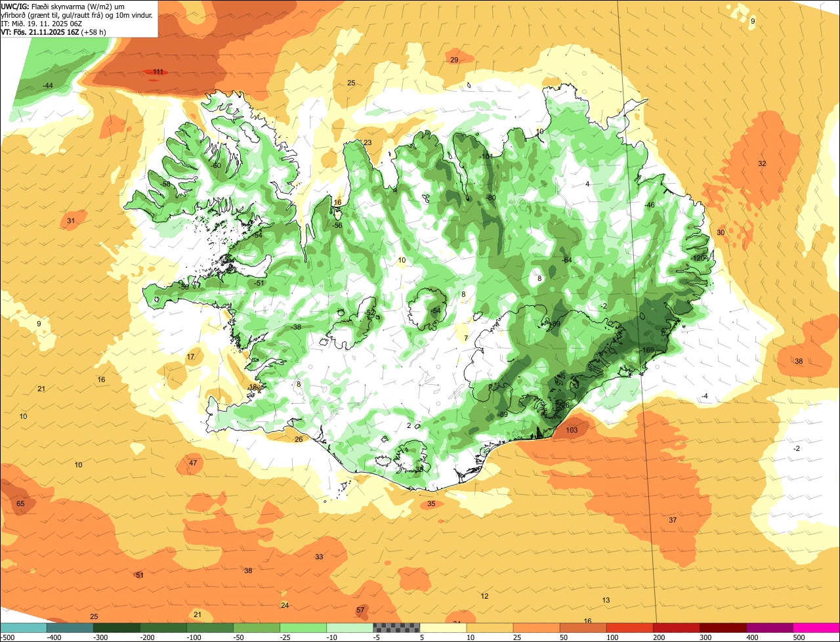Click the flux value 111 in the red patch
The width and height of the screenshot is (840, 642).
[158, 72]
